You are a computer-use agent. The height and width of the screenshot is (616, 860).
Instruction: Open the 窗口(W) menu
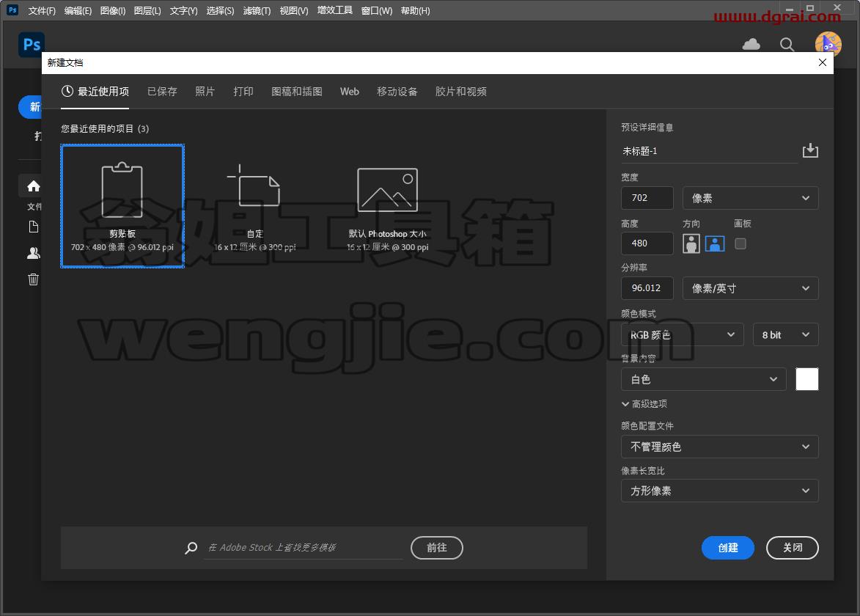377,10
